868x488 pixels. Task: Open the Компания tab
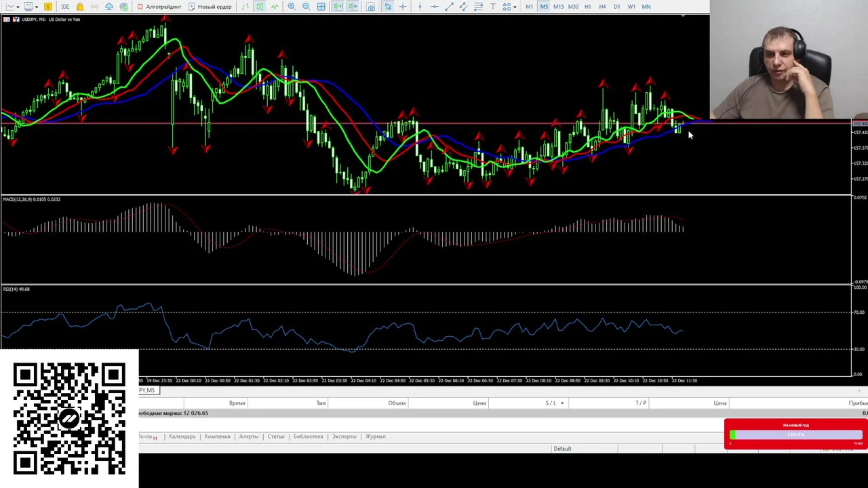[217, 436]
